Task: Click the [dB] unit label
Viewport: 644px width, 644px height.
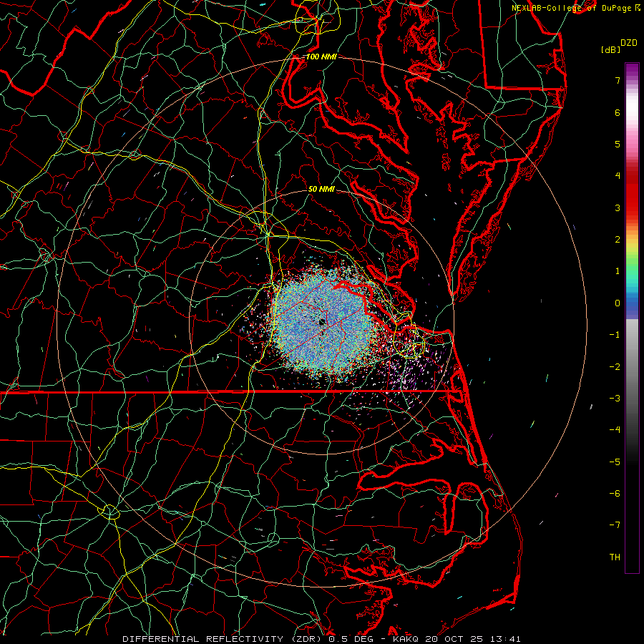Action: click(x=610, y=50)
